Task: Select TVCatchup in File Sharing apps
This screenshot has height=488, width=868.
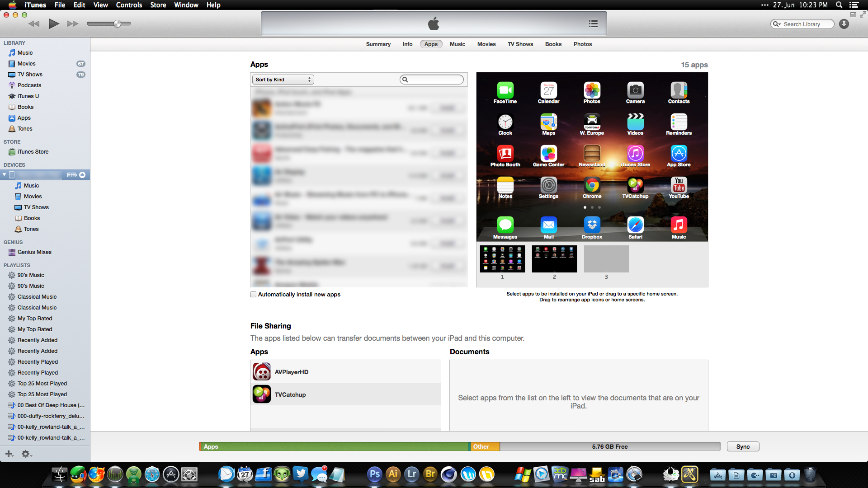Action: 345,394
